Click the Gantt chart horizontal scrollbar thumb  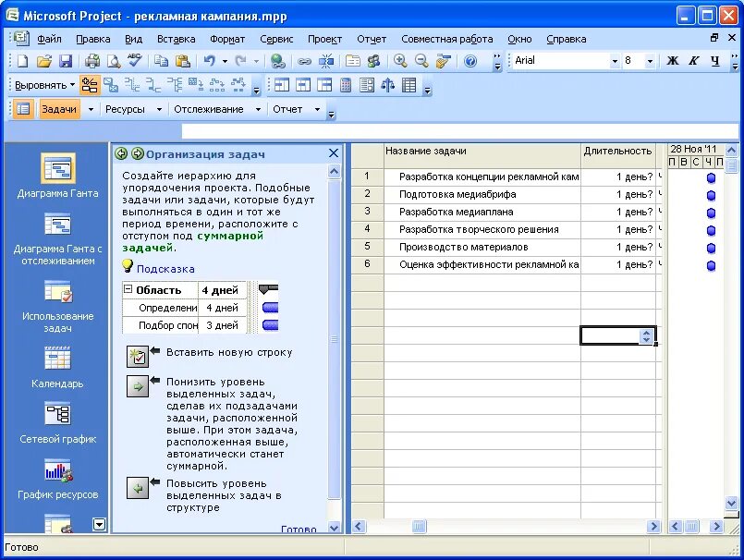[x=692, y=526]
